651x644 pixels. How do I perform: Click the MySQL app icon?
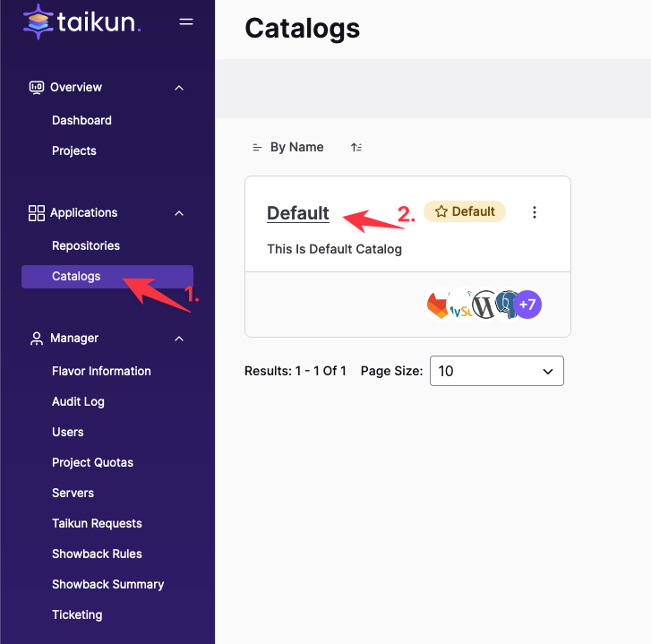click(461, 306)
